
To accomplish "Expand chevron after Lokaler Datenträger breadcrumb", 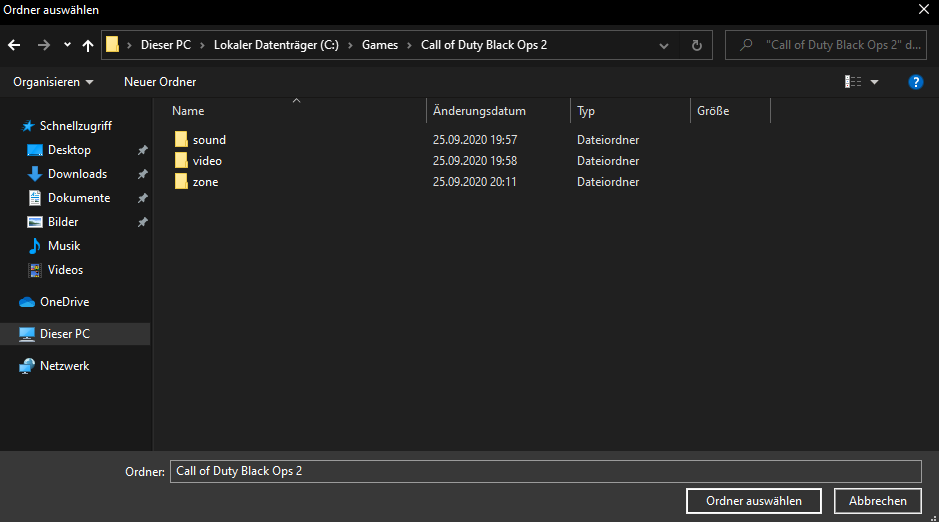I will tap(350, 45).
